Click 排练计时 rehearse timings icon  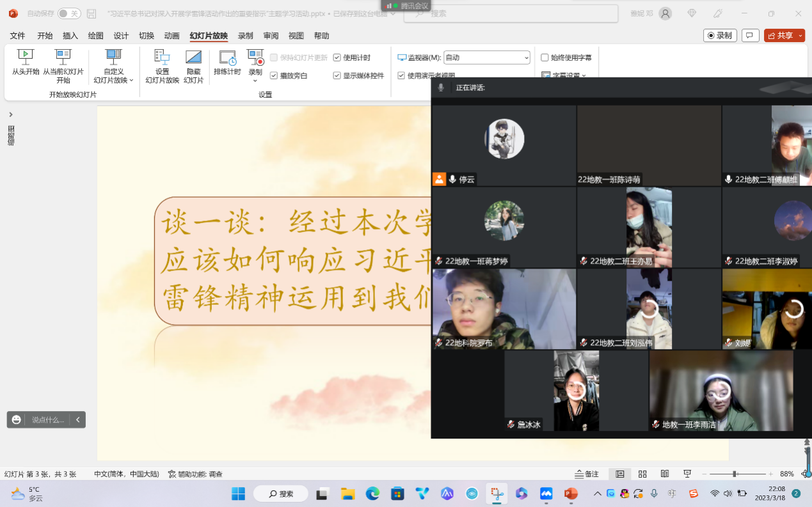click(227, 58)
